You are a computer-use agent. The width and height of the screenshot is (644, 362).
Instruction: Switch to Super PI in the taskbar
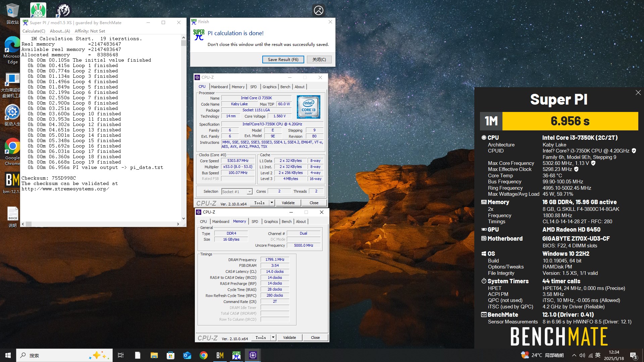(236, 355)
